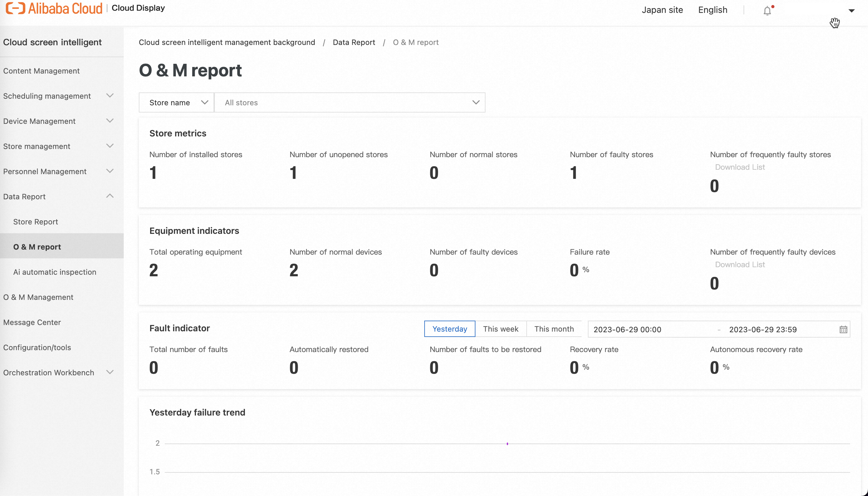Open the account dropdown arrow in header
This screenshot has height=496, width=868.
[851, 11]
